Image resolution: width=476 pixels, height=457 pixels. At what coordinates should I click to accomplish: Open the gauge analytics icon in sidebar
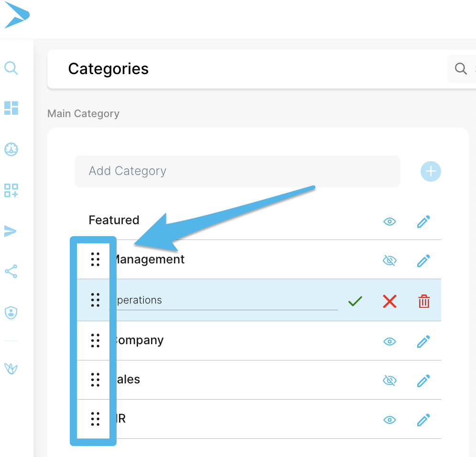(x=11, y=149)
